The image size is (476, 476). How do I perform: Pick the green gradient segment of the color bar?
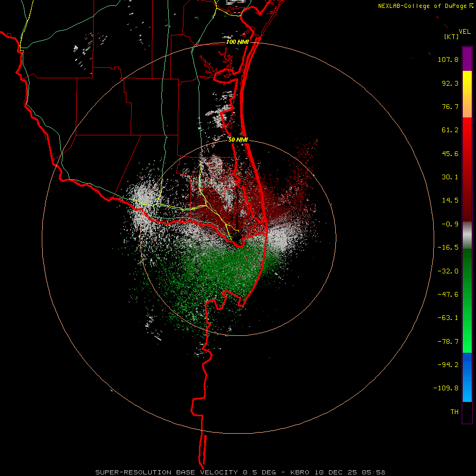[467, 300]
